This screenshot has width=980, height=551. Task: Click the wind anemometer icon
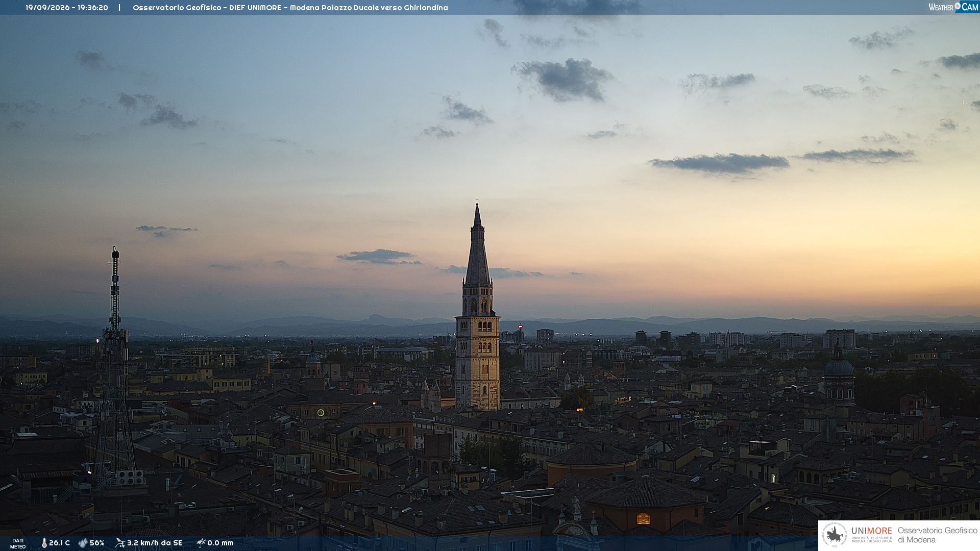(x=120, y=543)
